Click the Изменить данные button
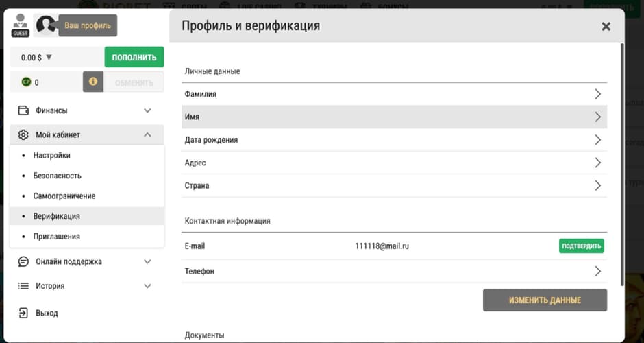This screenshot has width=644, height=343. click(x=545, y=300)
